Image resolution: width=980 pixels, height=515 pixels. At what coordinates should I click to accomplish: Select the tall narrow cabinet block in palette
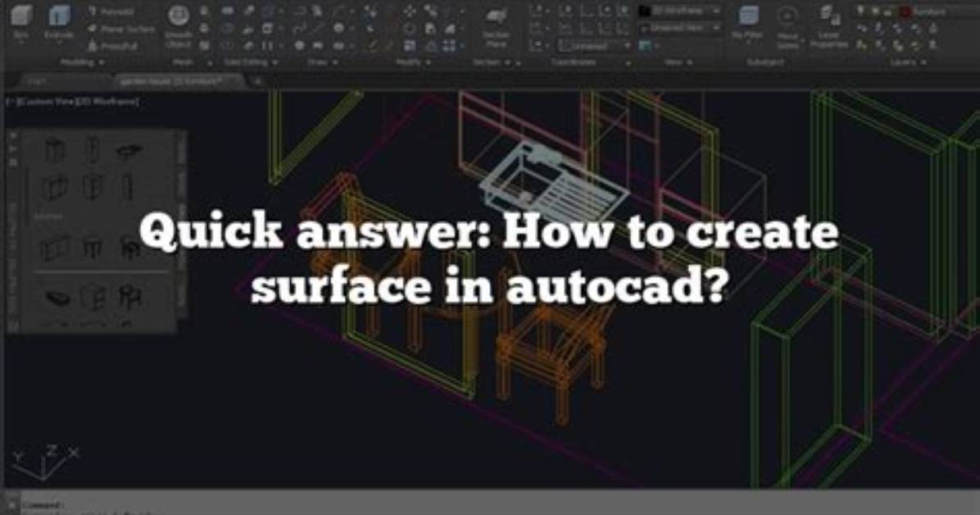coord(92,149)
